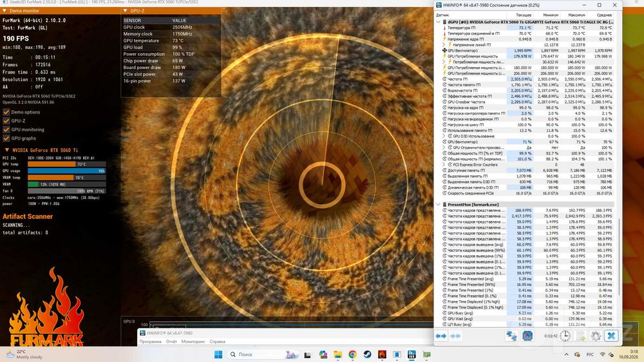This screenshot has height=362, width=644.
Task: Click HWiNFO shrink columns arrows icon
Action: 455,336
